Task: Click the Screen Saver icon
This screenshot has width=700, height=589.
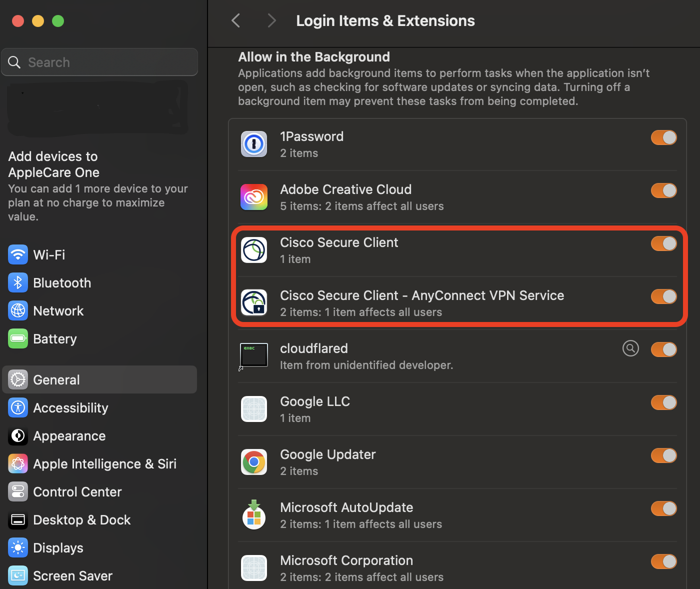Action: click(x=18, y=575)
